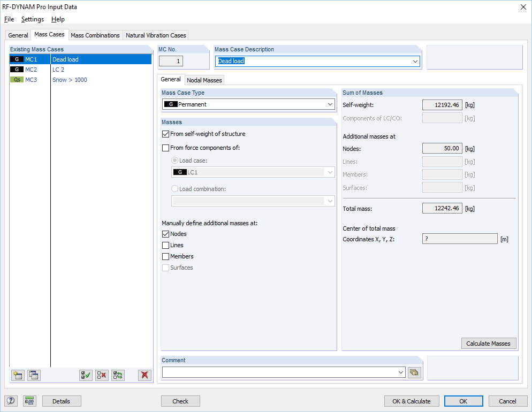
Task: Click the center of mass coordinates field
Action: pyautogui.click(x=460, y=239)
